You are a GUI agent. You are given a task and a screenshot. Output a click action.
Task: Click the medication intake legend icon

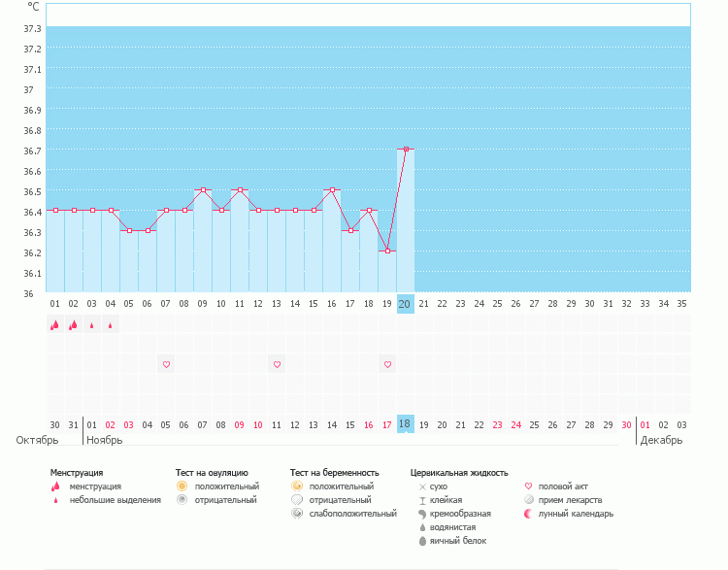click(x=529, y=499)
